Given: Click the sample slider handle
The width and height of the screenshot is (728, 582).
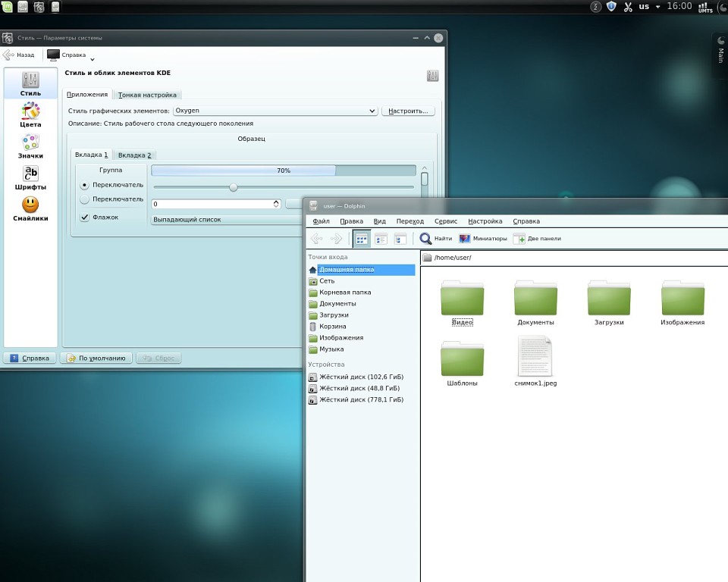Looking at the screenshot, I should [234, 187].
